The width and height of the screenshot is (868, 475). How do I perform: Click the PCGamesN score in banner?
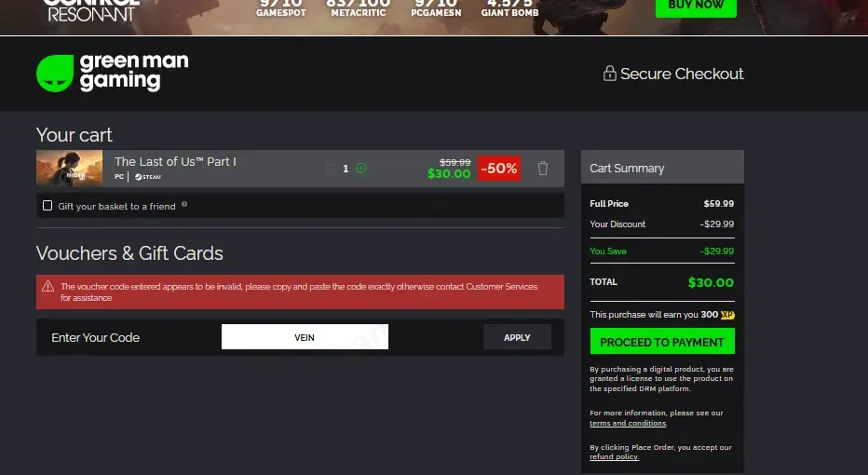pyautogui.click(x=436, y=7)
